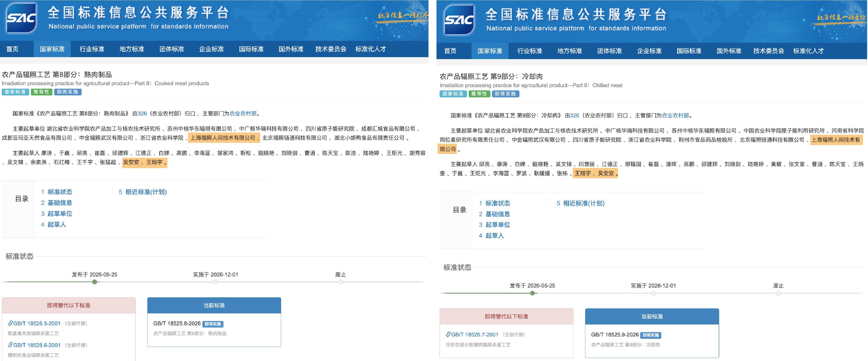The image size is (868, 361).
Task: Click the 326 link on the 熟肉制品 page
Action: 142,114
